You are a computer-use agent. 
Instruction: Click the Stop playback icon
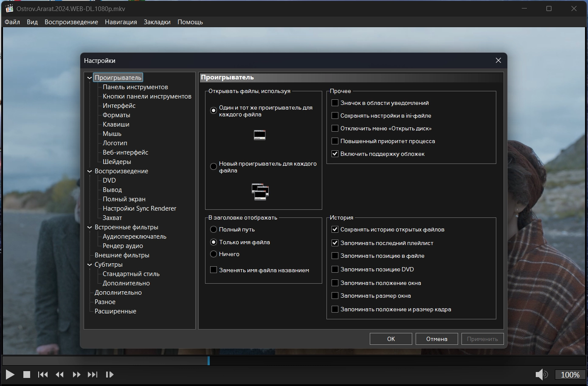point(27,375)
